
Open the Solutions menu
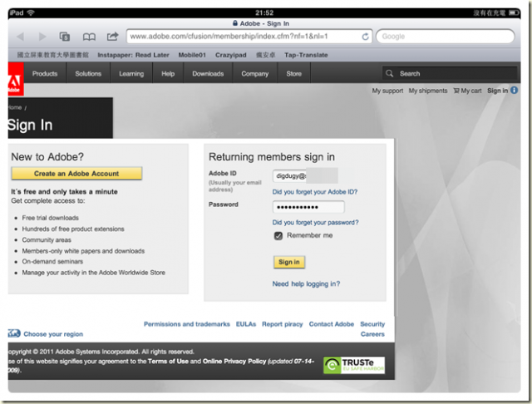[88, 74]
